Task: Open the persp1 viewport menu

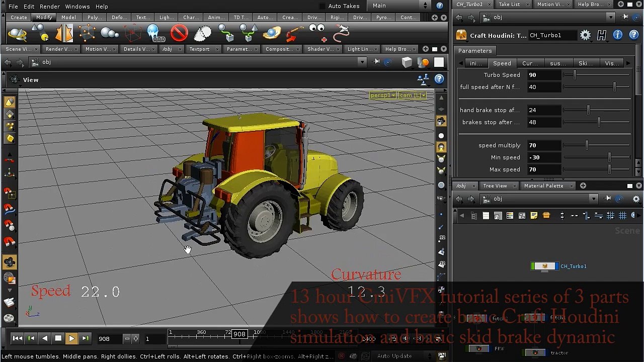Action: (383, 95)
